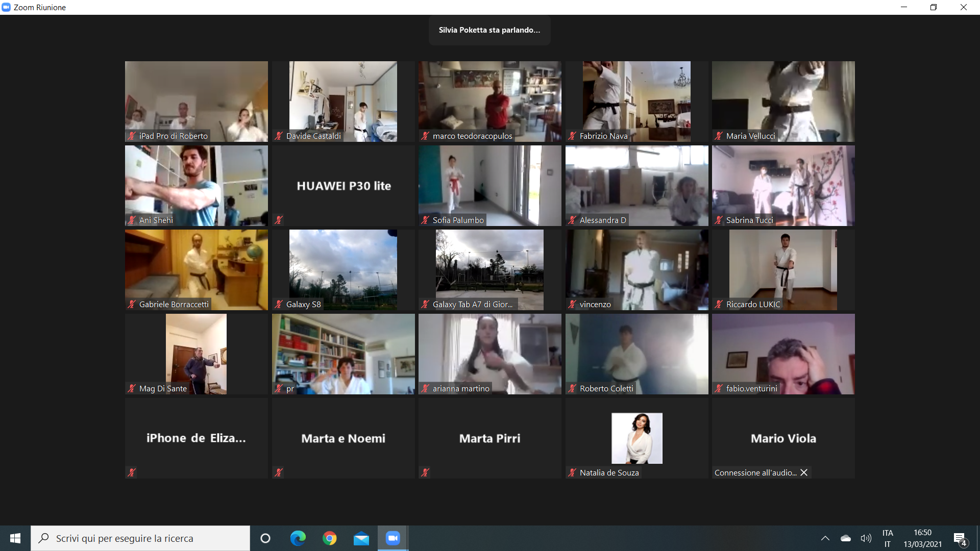980x551 pixels.
Task: Click the muted mic icon on Natalia de Souza
Action: (572, 472)
